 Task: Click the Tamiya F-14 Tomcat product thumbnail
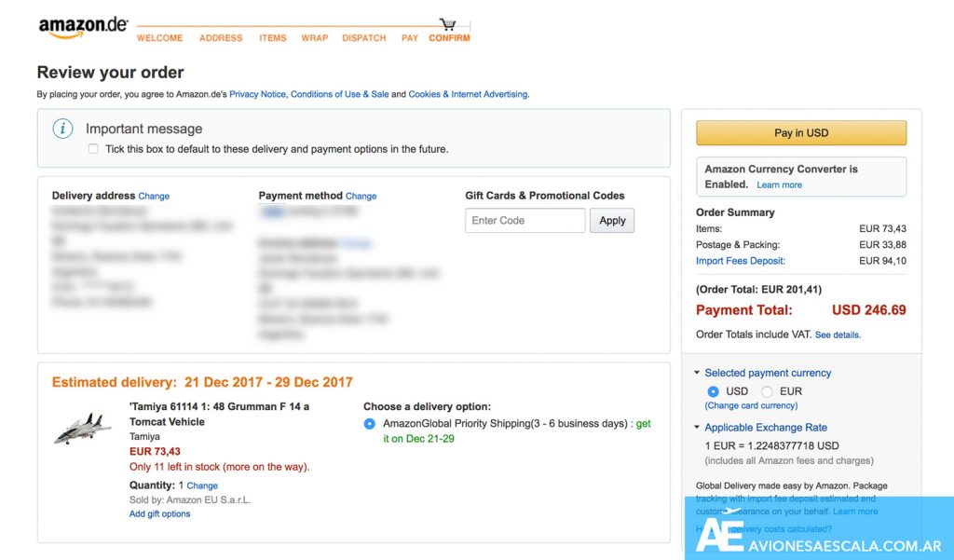[x=83, y=428]
